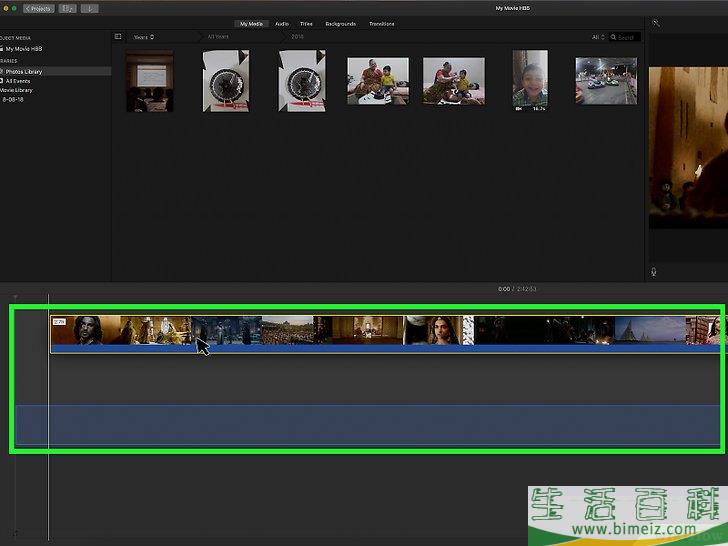Click the viewer preview image

688,148
